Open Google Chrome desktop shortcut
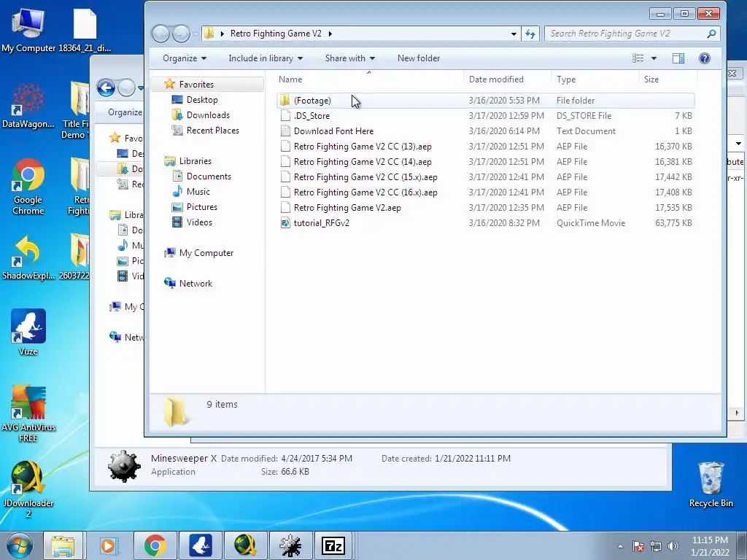 [x=28, y=186]
